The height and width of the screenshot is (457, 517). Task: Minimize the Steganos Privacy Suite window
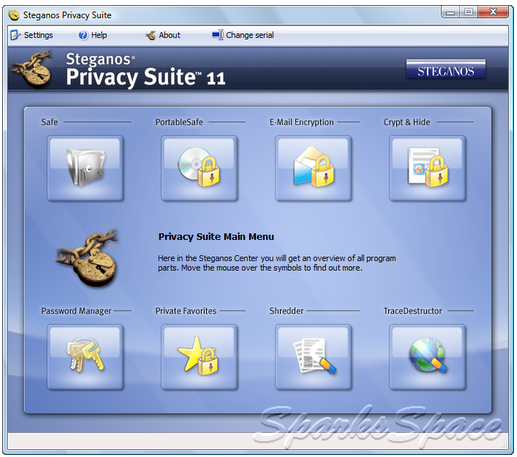coord(451,12)
